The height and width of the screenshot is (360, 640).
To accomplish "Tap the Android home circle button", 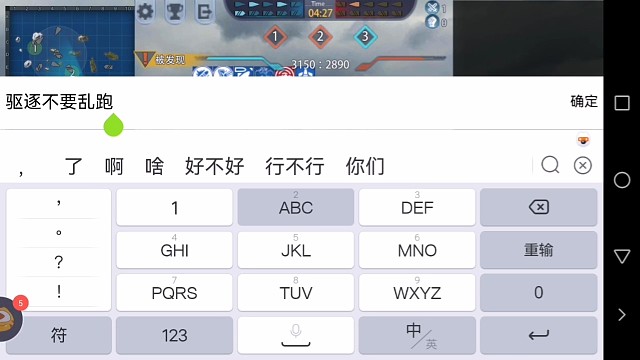I will click(622, 180).
